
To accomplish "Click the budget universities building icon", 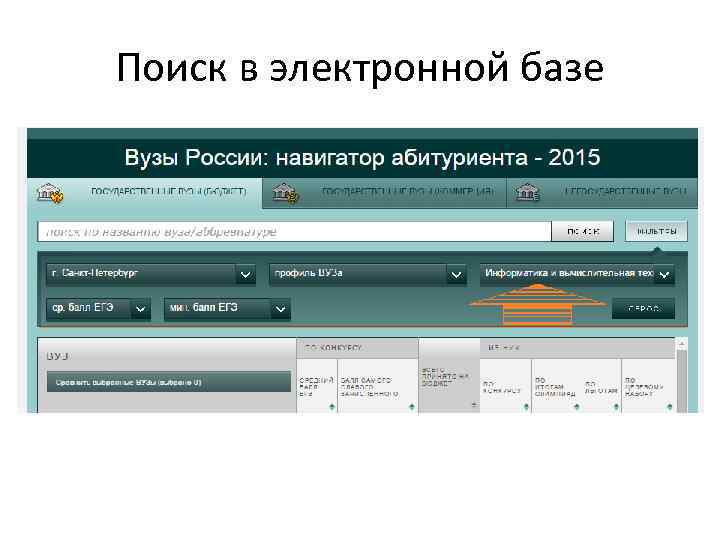I will [50, 193].
